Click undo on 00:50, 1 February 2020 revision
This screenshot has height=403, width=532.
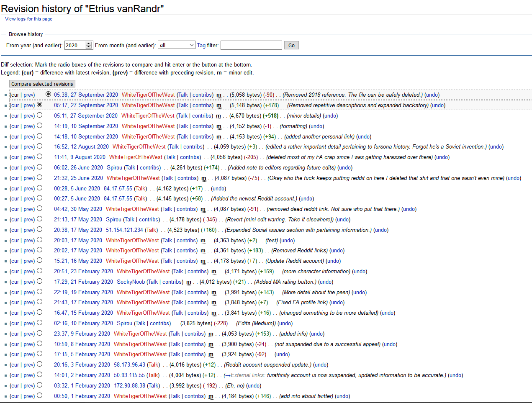click(342, 396)
